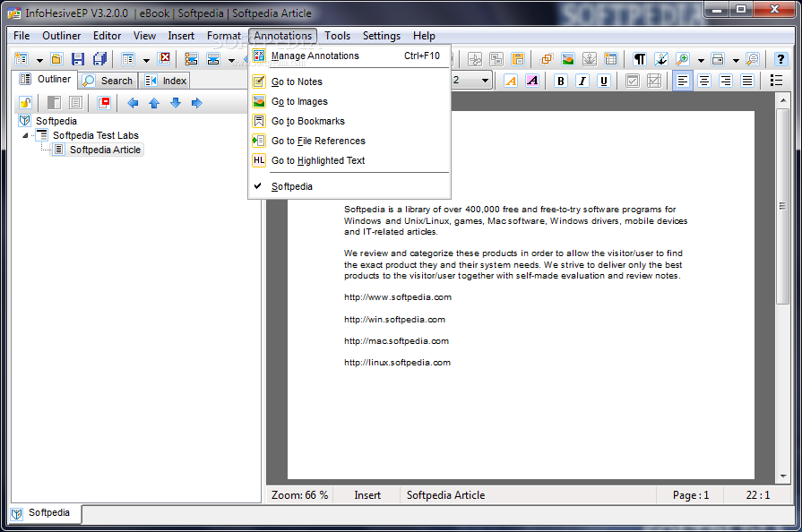
Task: Open the font size combo box dropdown
Action: point(485,81)
